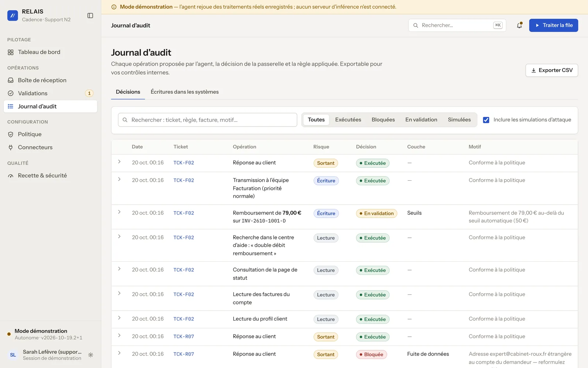Screen dimensions: 588x368
Task: Switch to Écritures dans les systèmes tab
Action: pos(184,92)
